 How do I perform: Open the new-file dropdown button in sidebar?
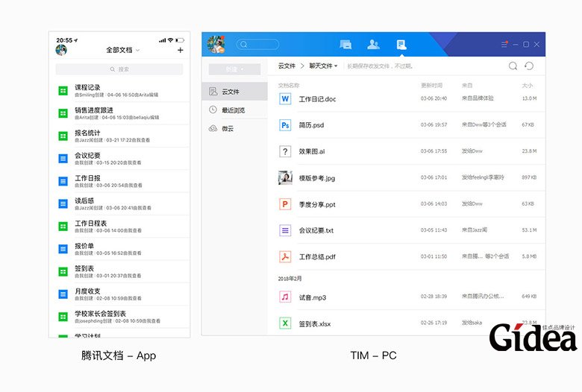point(234,69)
